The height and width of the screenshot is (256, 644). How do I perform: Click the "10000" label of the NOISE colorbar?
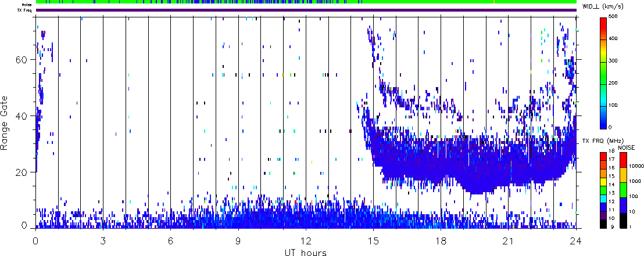(x=636, y=166)
